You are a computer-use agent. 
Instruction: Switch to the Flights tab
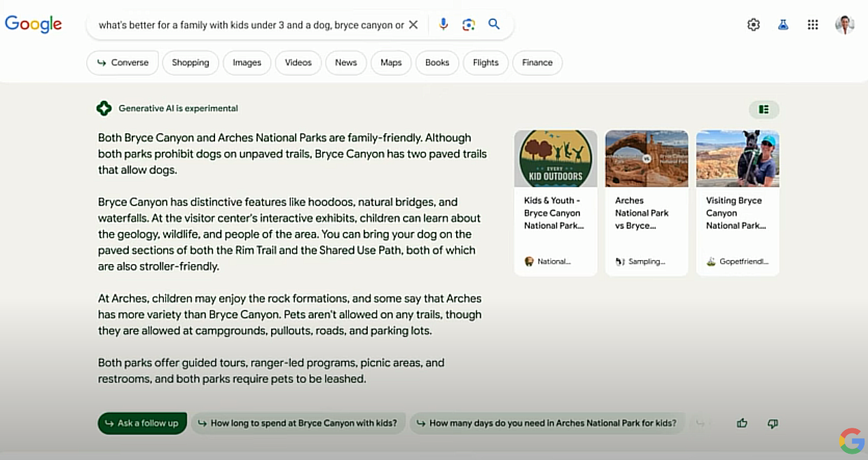click(x=485, y=62)
